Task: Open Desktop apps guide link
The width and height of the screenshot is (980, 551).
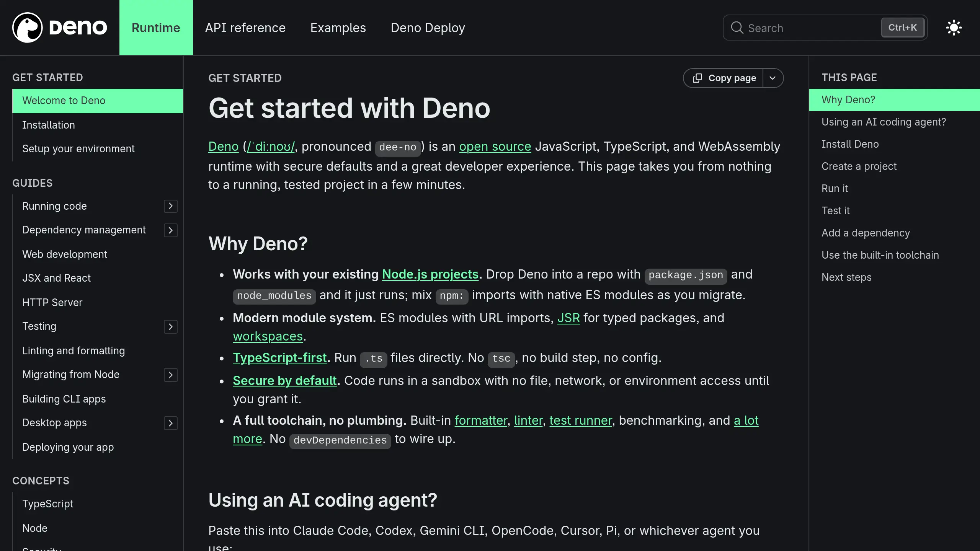Action: (54, 422)
